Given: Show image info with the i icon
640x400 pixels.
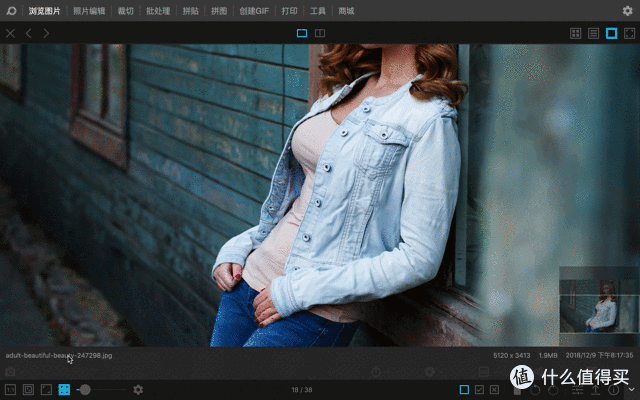Looking at the screenshot, I should pyautogui.click(x=613, y=390).
